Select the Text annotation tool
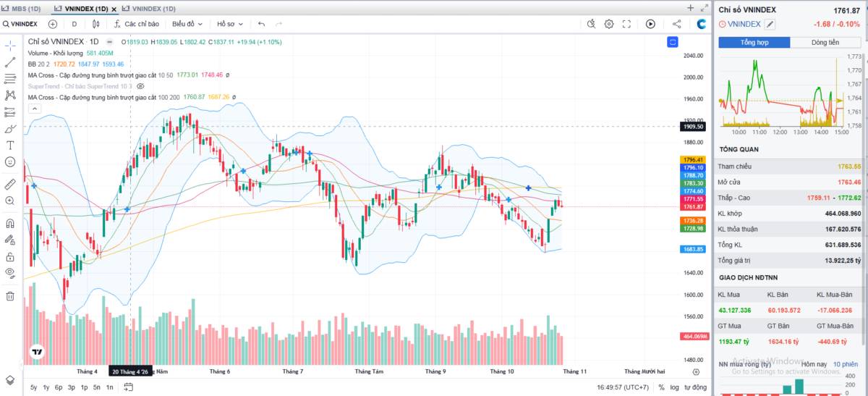The image size is (868, 396). pyautogui.click(x=10, y=144)
